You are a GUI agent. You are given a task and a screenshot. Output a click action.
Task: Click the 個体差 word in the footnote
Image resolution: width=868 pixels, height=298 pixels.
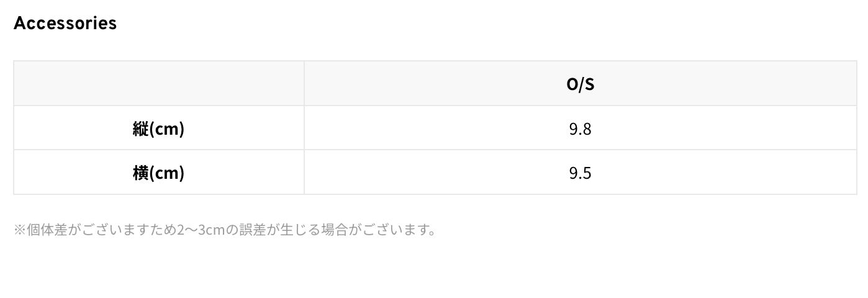tap(47, 230)
